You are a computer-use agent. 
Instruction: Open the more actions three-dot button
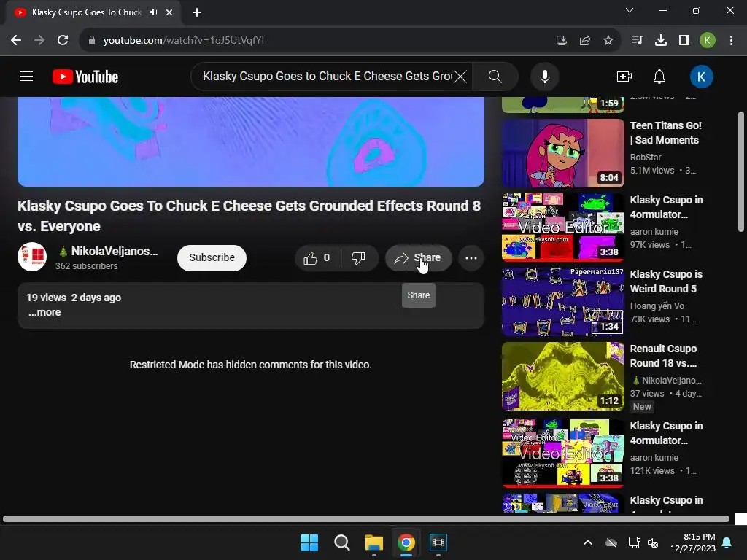pyautogui.click(x=471, y=258)
